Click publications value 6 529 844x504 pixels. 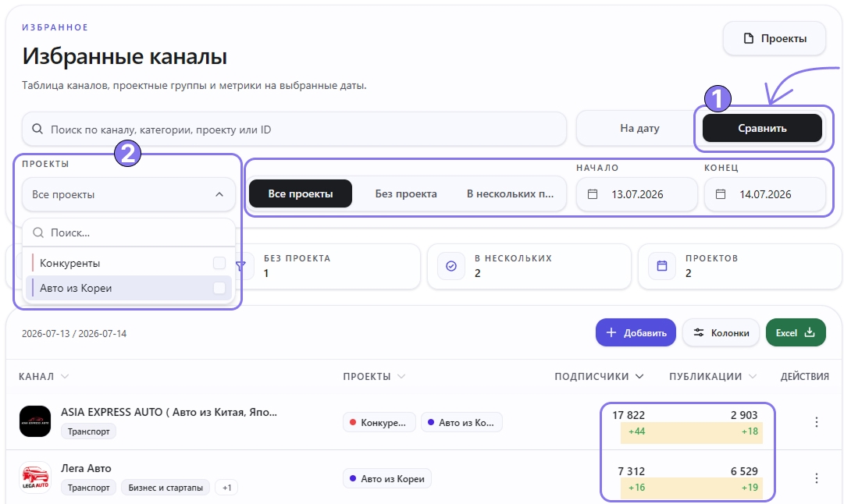744,471
